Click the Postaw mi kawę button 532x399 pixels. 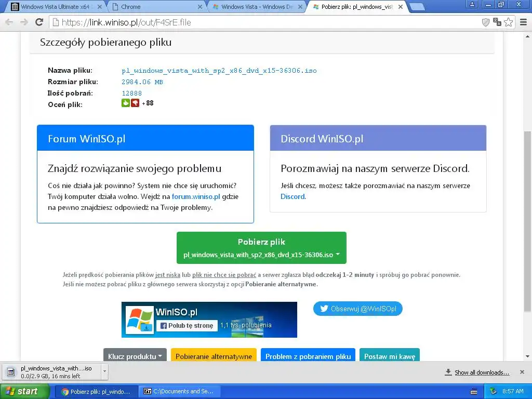click(390, 355)
